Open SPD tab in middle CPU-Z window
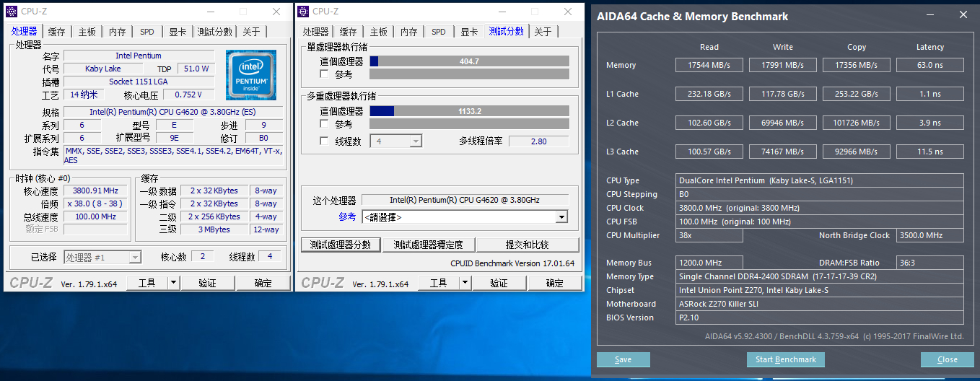Image resolution: width=980 pixels, height=381 pixels. pyautogui.click(x=439, y=32)
